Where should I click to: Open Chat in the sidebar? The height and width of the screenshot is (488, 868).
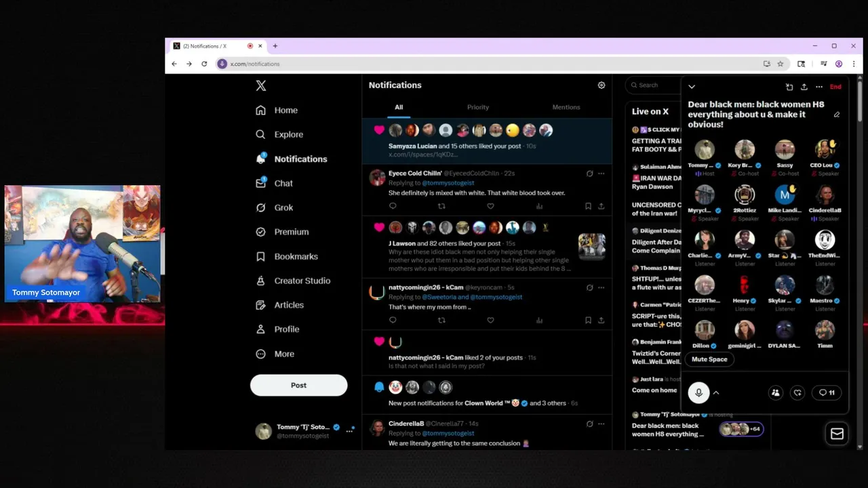click(275, 183)
